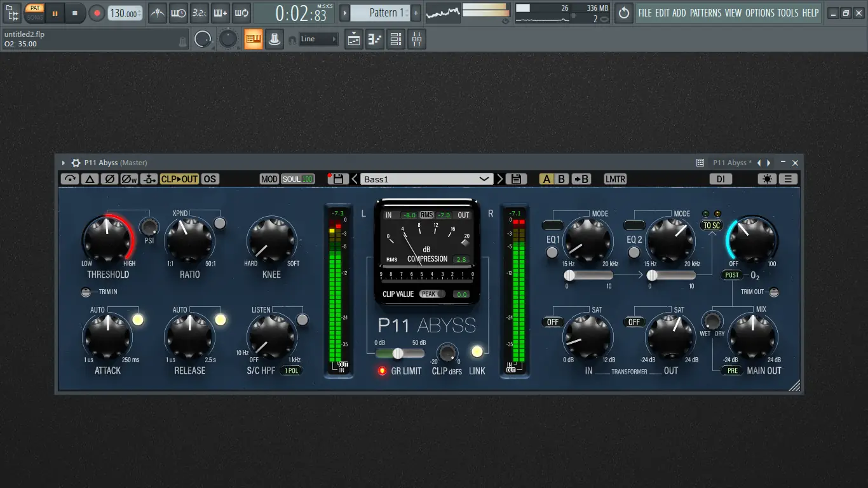Screen dimensions: 868x488
Task: Select the next preset arrow right of Bass1
Action: (500, 179)
